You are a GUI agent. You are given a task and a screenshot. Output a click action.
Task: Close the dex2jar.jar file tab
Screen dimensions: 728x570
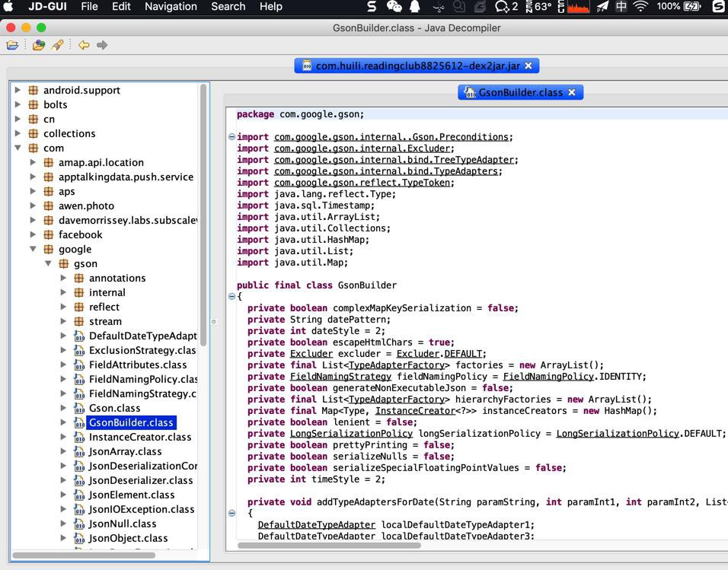(x=528, y=66)
